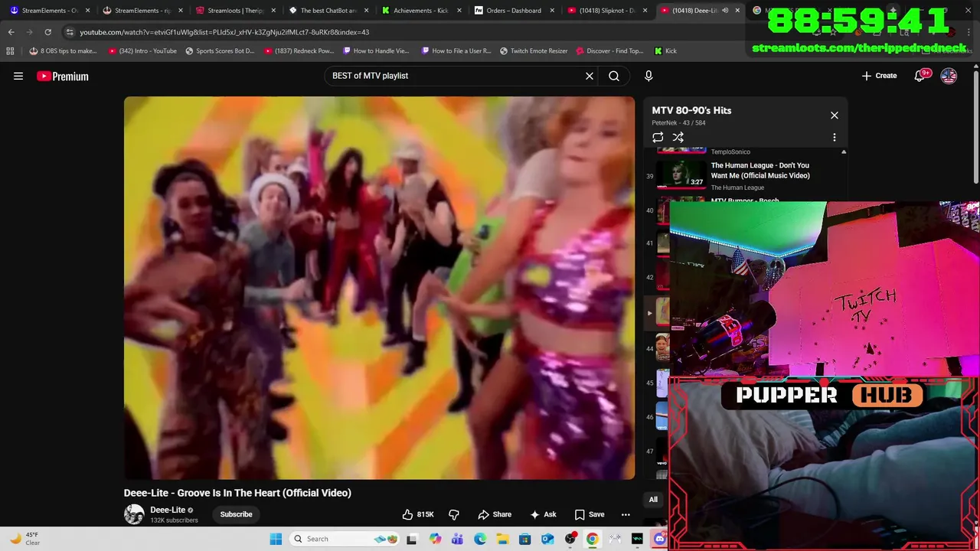This screenshot has height=551, width=980.
Task: Switch to 'Orders – Dashboard' tab
Action: pyautogui.click(x=514, y=11)
